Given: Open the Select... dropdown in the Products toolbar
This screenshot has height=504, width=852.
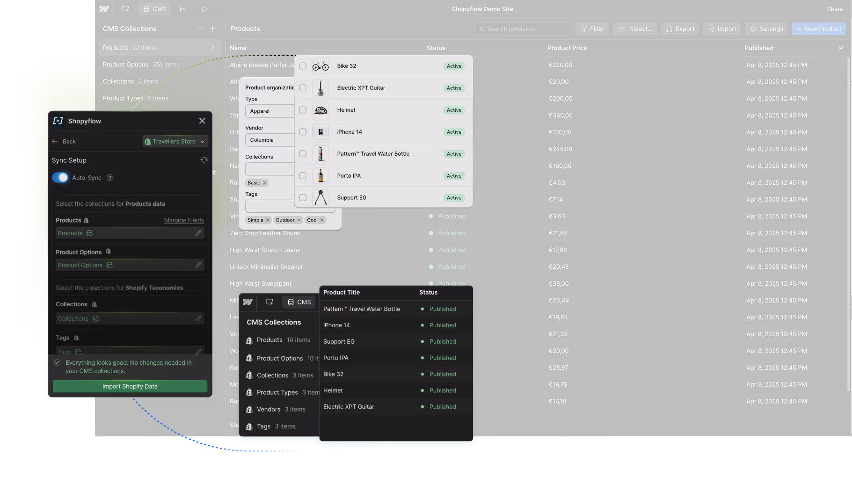Looking at the screenshot, I should (x=635, y=29).
